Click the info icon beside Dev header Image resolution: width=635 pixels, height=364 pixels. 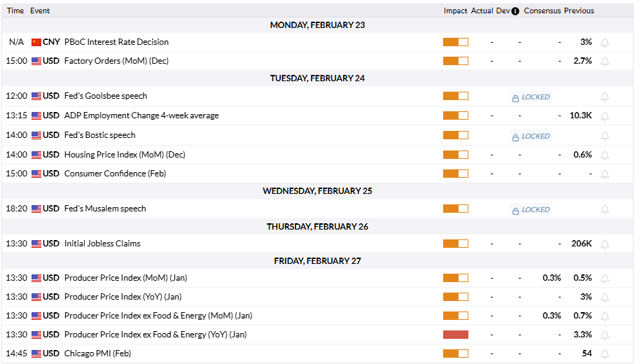[x=515, y=11]
